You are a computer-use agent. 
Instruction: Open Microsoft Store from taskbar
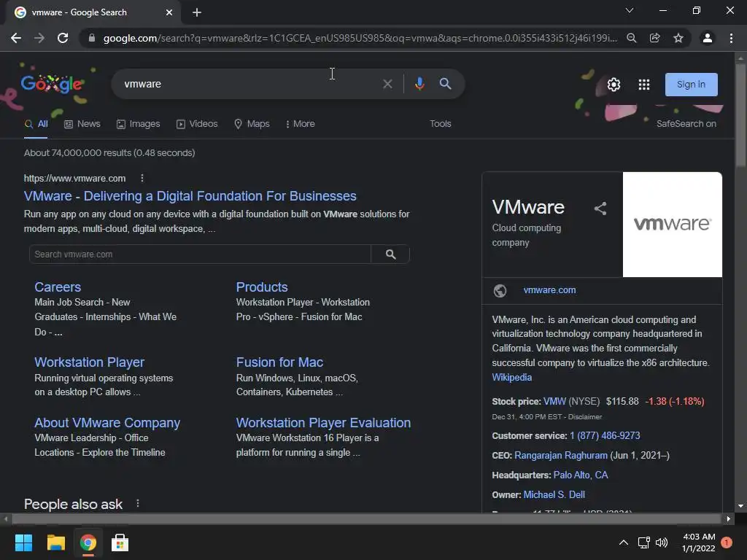click(x=120, y=542)
